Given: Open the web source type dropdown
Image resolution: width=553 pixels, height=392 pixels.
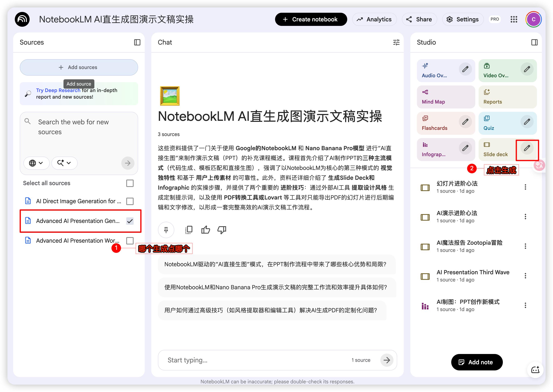Looking at the screenshot, I should pyautogui.click(x=36, y=163).
